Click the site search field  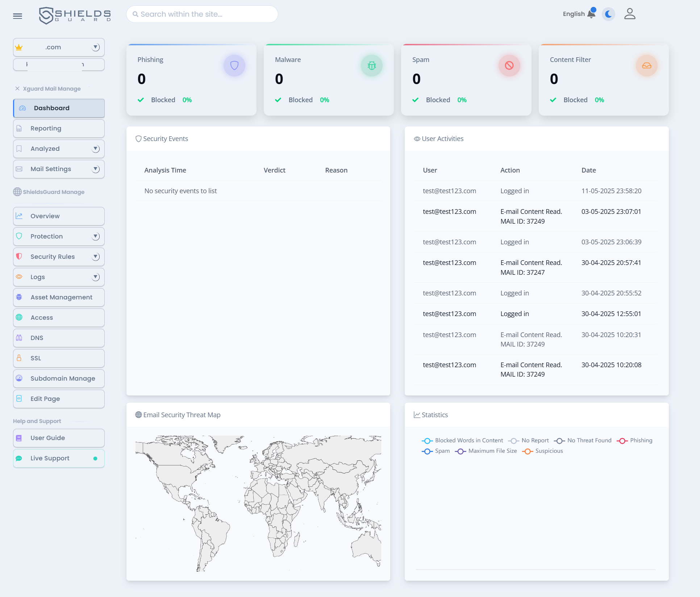(x=202, y=14)
